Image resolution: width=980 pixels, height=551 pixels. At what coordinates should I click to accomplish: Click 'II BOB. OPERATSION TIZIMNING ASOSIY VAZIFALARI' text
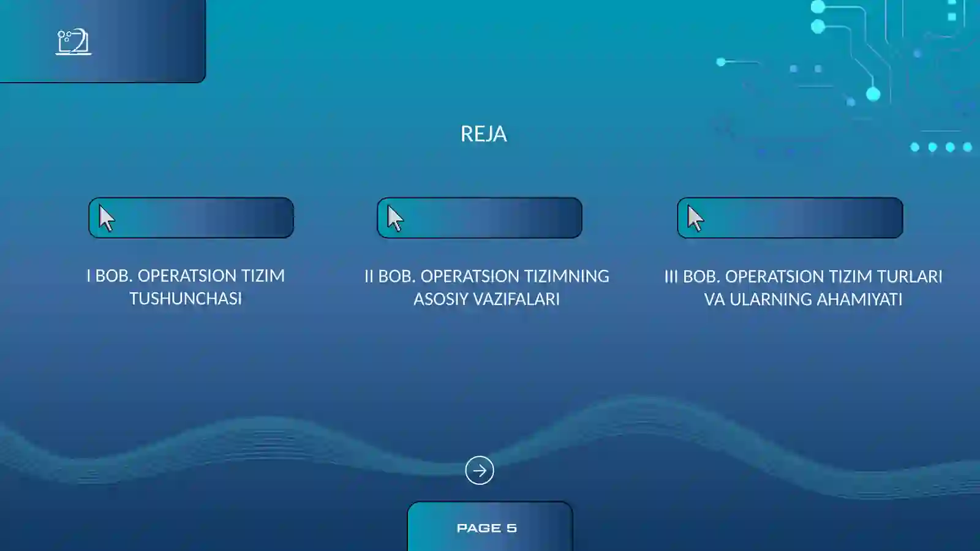(x=487, y=287)
